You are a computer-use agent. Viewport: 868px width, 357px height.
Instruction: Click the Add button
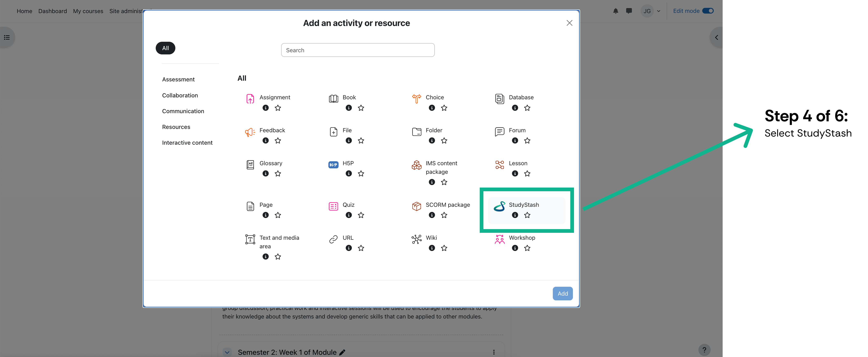(x=562, y=294)
